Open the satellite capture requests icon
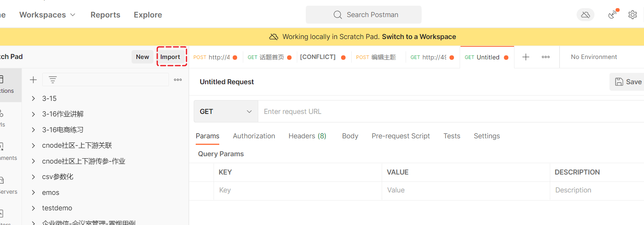644x225 pixels. 613,15
